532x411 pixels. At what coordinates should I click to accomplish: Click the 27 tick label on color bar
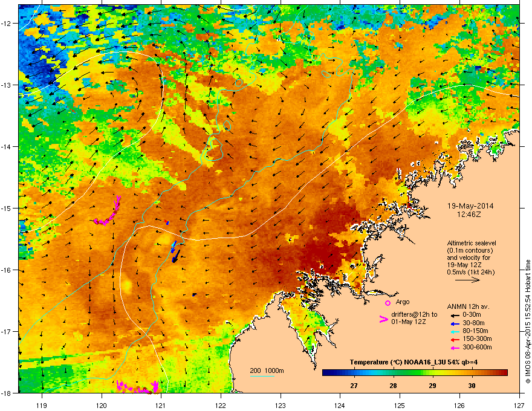pos(354,386)
